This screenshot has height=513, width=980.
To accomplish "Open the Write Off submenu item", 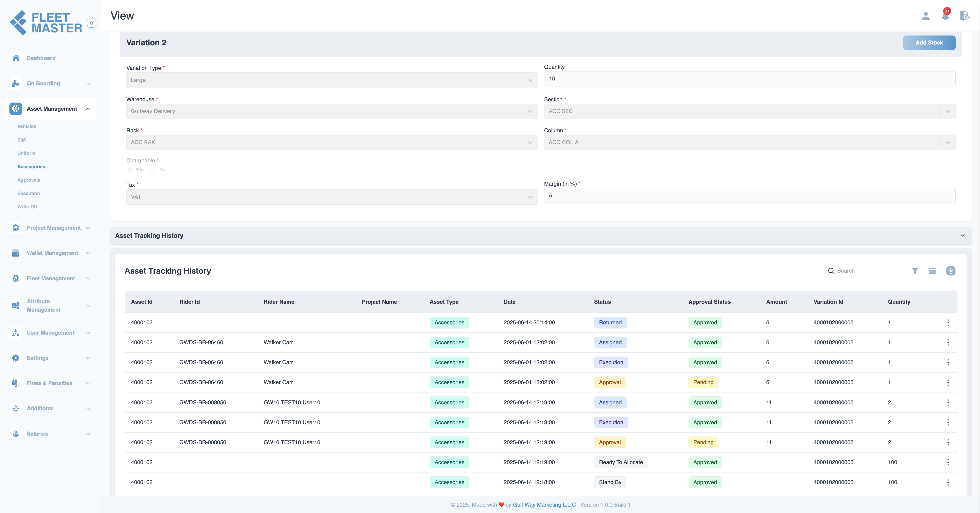I will (27, 207).
